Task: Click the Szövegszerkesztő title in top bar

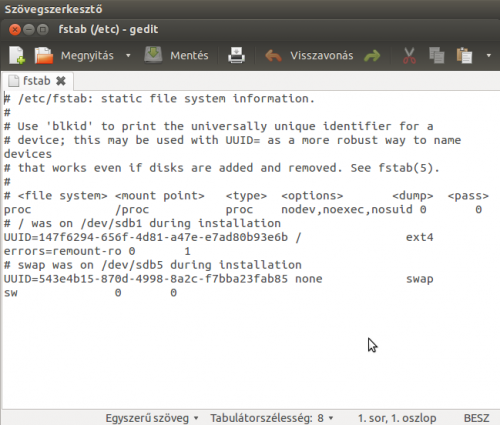Action: [53, 9]
